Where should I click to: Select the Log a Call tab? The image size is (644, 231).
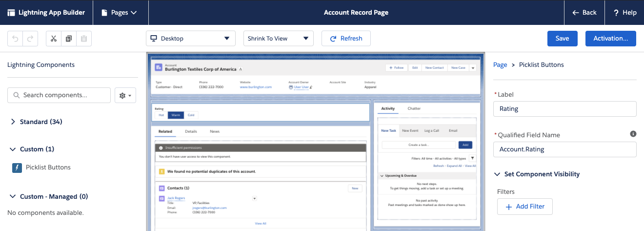tap(432, 131)
